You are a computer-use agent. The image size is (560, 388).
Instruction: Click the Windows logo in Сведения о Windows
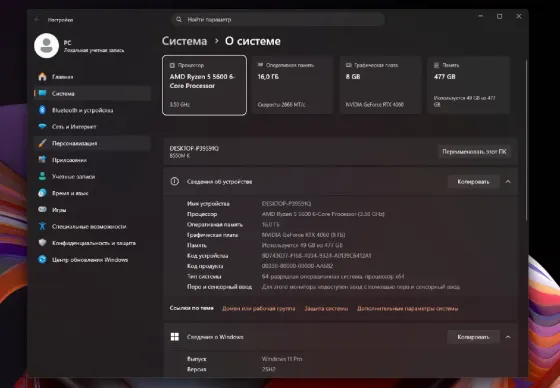pos(175,337)
